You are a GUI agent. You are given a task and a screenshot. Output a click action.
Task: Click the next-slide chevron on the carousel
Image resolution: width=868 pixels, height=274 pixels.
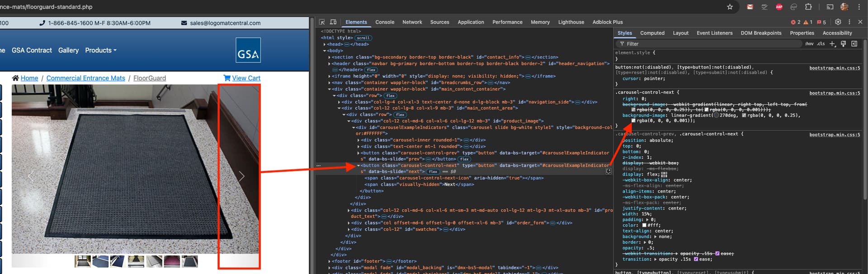241,176
